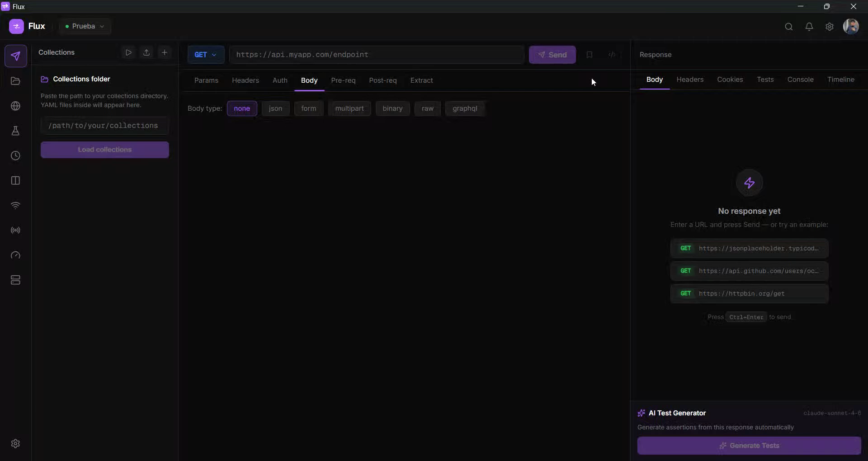Select body type raw

tap(428, 108)
